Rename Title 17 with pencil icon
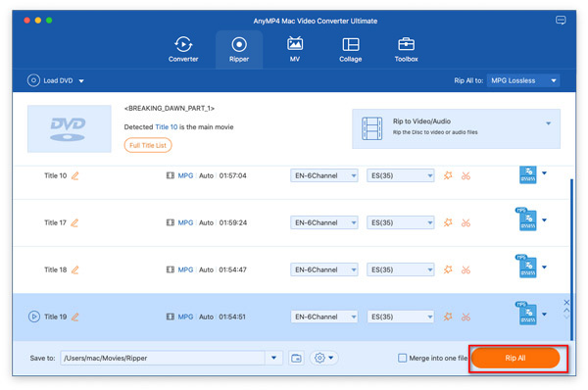Viewport: 588px width, 390px height. click(74, 222)
